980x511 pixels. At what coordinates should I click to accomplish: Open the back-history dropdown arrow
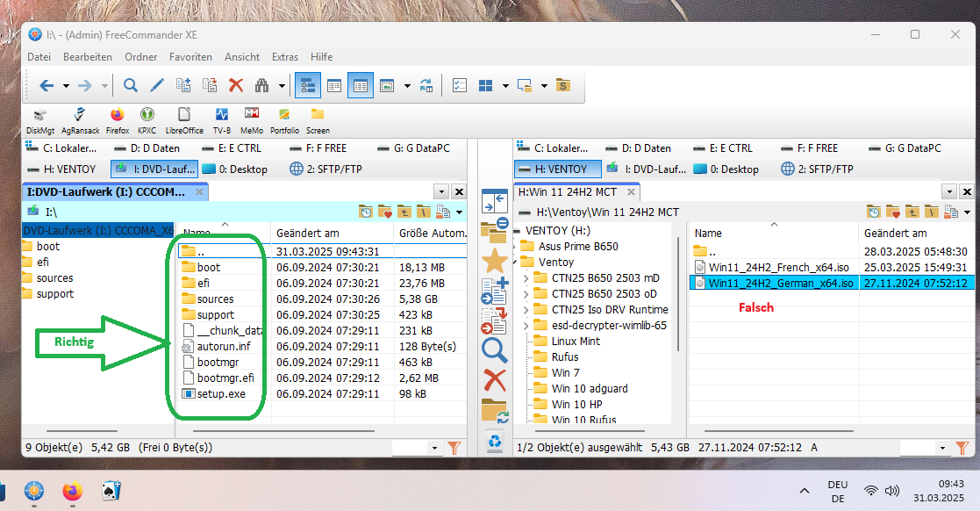[x=66, y=86]
